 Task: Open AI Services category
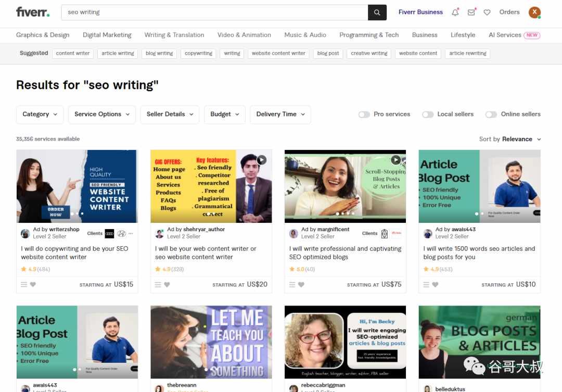pyautogui.click(x=514, y=35)
